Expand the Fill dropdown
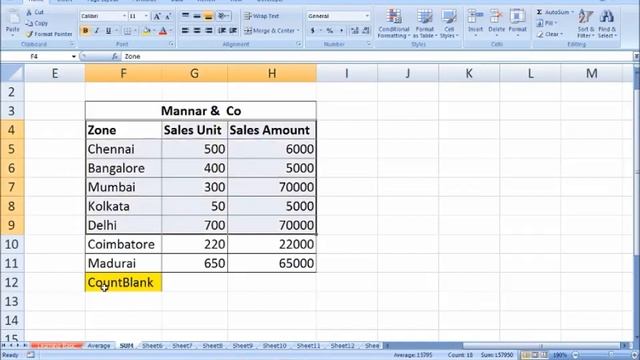The width and height of the screenshot is (640, 360). click(556, 23)
